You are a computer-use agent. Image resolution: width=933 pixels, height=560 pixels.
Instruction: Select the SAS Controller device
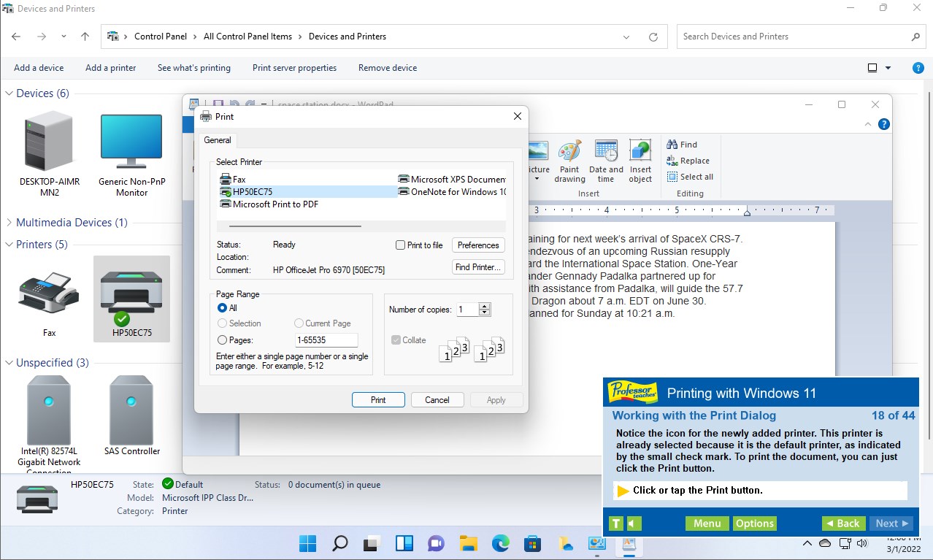click(131, 416)
